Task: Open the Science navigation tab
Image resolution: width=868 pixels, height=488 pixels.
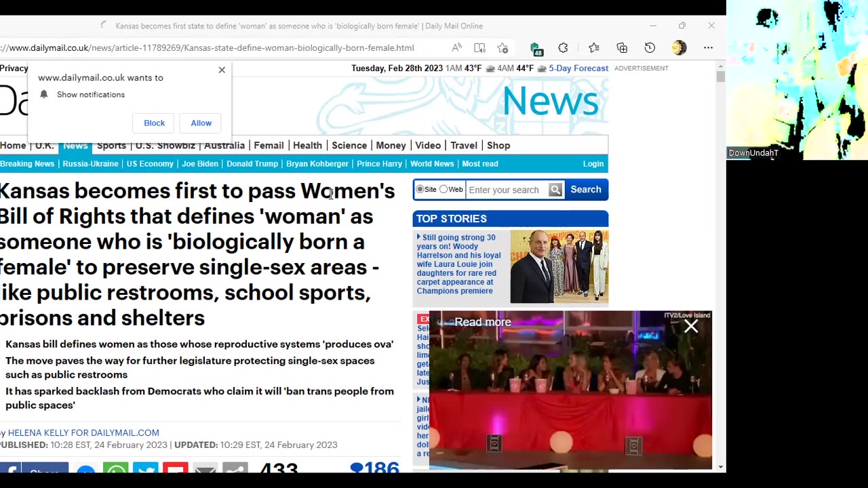Action: (x=349, y=145)
